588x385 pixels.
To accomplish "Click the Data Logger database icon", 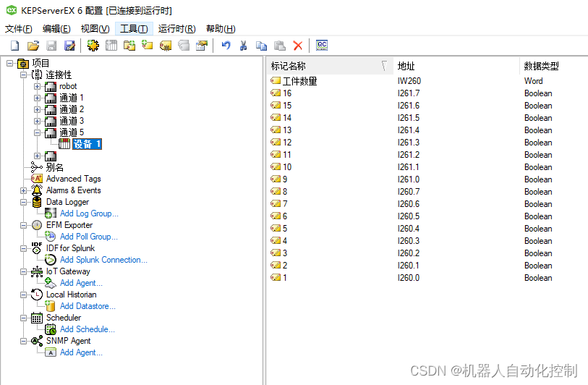I will coord(37,202).
